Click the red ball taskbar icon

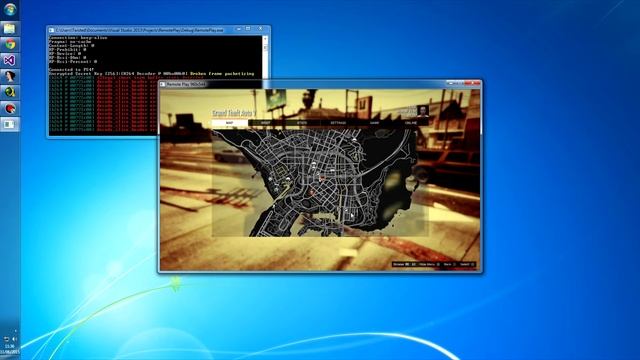pos(10,108)
